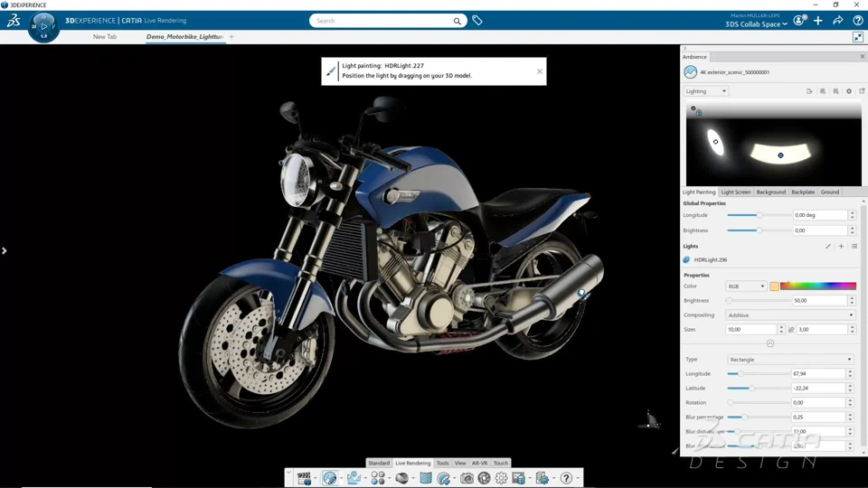Screen dimensions: 868x488
Task: Click the 3DEXPERIENCE compass play button
Action: (x=43, y=26)
